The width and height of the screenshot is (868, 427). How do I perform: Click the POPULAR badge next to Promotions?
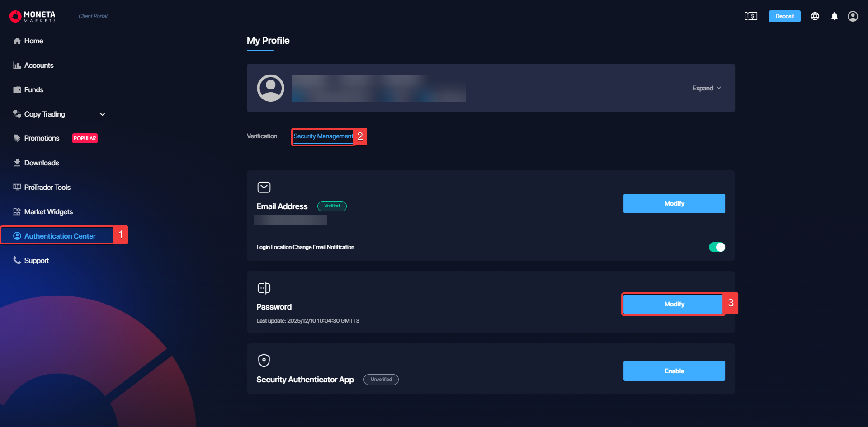pos(85,138)
